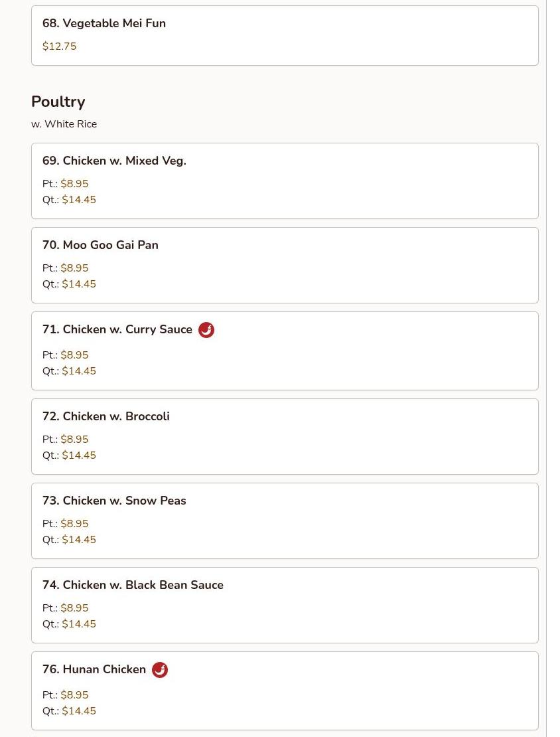Click Pt. $8.95 price under Moo Goo Gai Pan
Screen dimensions: 560x737
(74, 268)
